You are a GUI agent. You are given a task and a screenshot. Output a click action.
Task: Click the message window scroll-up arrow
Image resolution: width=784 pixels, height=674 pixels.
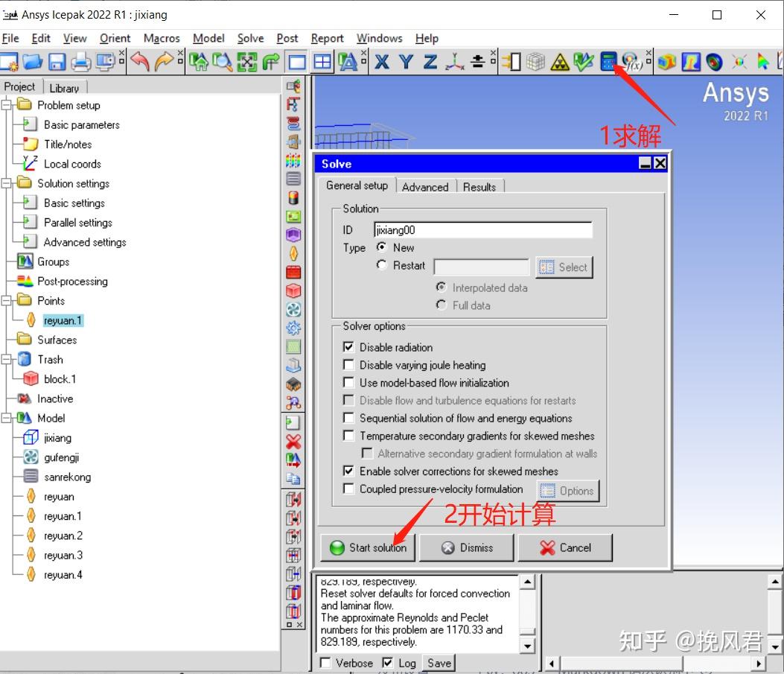[x=527, y=582]
